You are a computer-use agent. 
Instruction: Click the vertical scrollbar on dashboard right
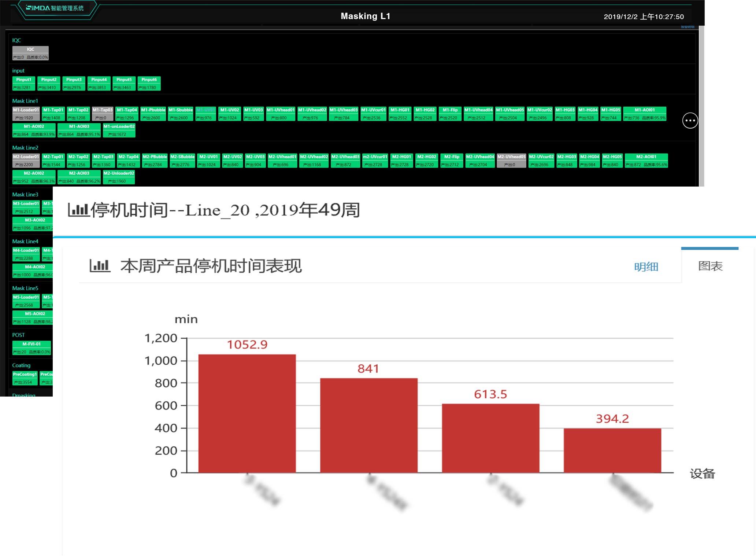701,106
